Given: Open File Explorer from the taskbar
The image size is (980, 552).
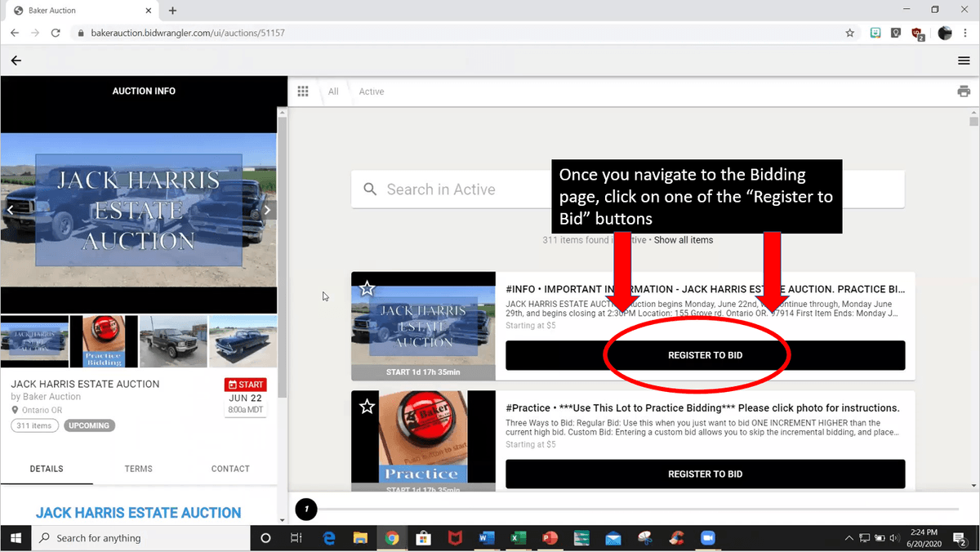Looking at the screenshot, I should point(360,538).
